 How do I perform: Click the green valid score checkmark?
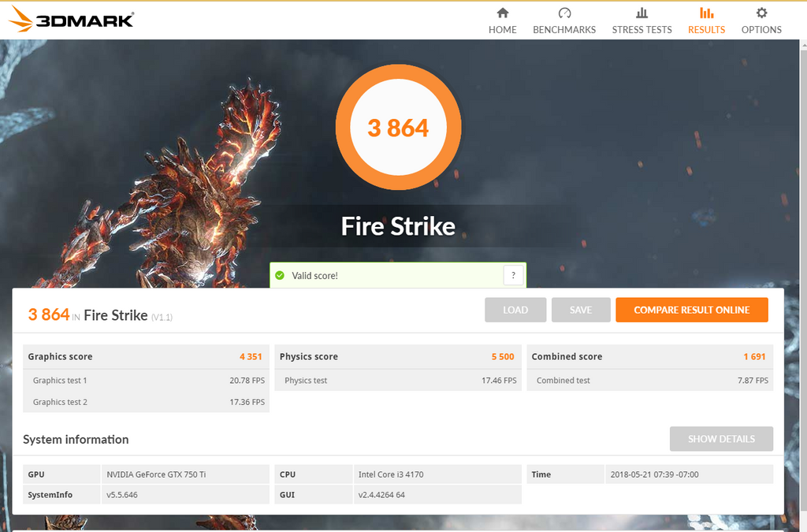pyautogui.click(x=280, y=275)
